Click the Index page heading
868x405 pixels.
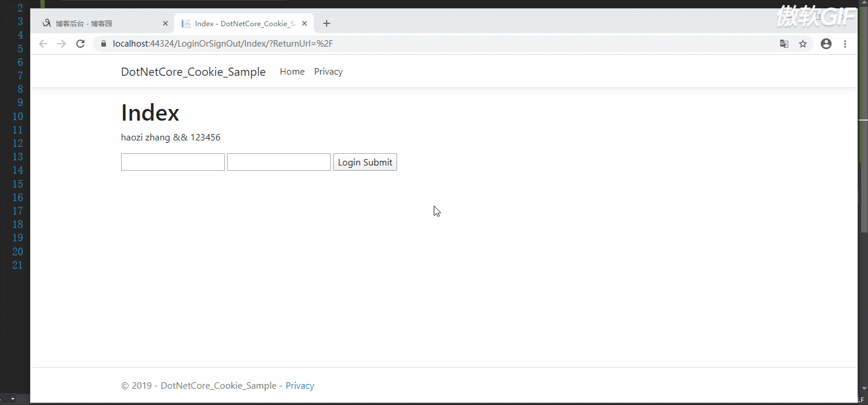coord(150,112)
